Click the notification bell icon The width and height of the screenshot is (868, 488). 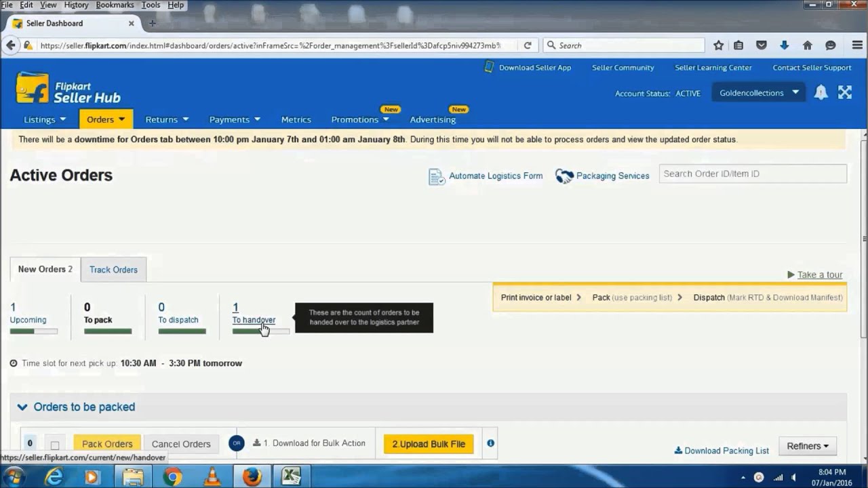tap(821, 92)
